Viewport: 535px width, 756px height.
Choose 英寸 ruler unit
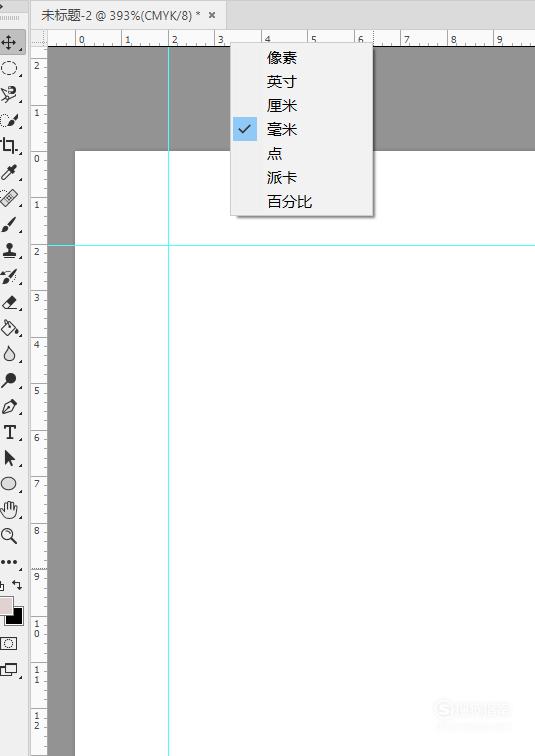pyautogui.click(x=302, y=81)
